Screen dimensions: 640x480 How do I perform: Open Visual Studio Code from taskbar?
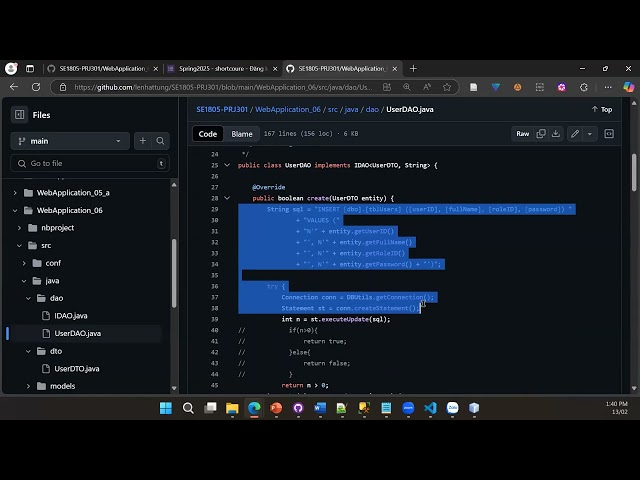tap(430, 408)
